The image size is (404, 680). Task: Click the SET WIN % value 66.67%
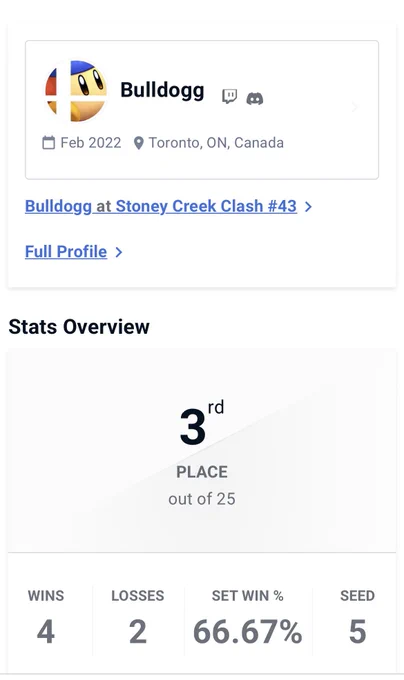point(248,631)
